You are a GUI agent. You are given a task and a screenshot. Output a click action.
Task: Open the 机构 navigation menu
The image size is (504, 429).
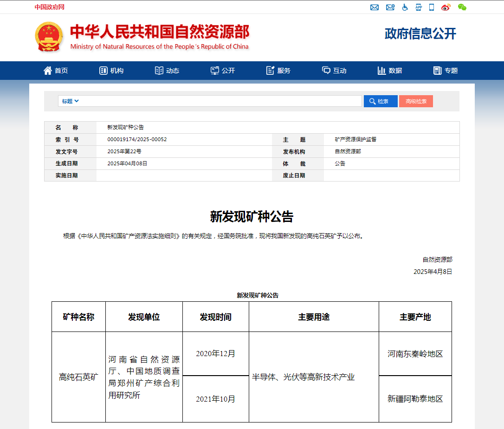click(111, 71)
